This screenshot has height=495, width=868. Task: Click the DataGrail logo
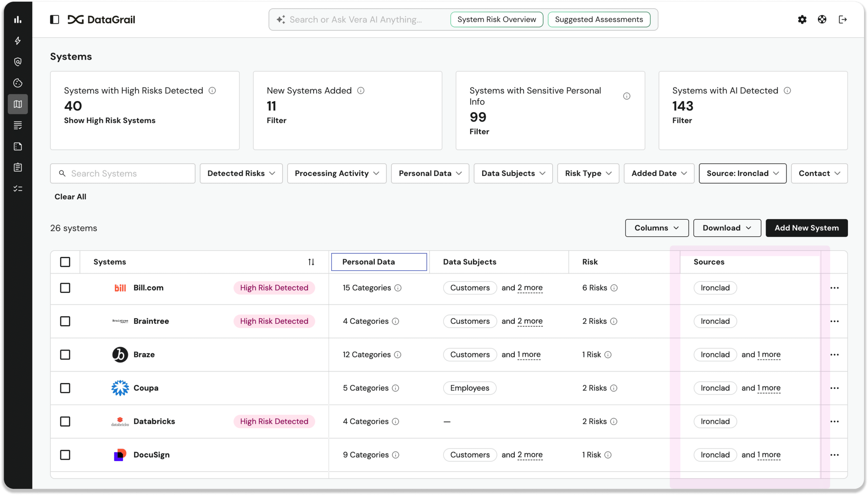[x=101, y=20]
